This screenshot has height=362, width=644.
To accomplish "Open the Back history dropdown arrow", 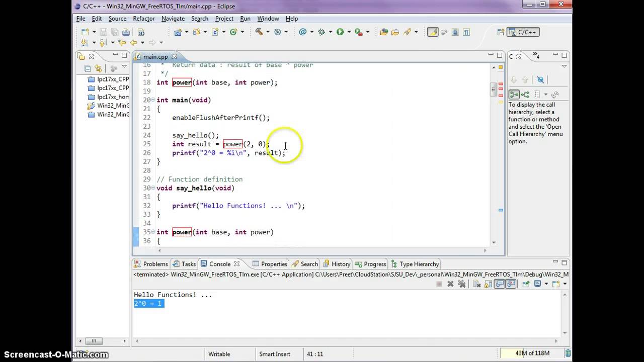I will 142,43.
